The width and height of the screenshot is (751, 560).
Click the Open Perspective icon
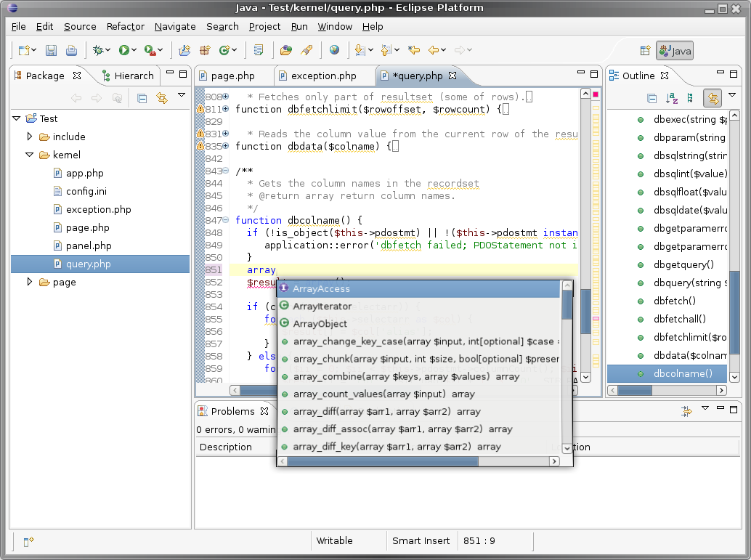click(x=645, y=51)
